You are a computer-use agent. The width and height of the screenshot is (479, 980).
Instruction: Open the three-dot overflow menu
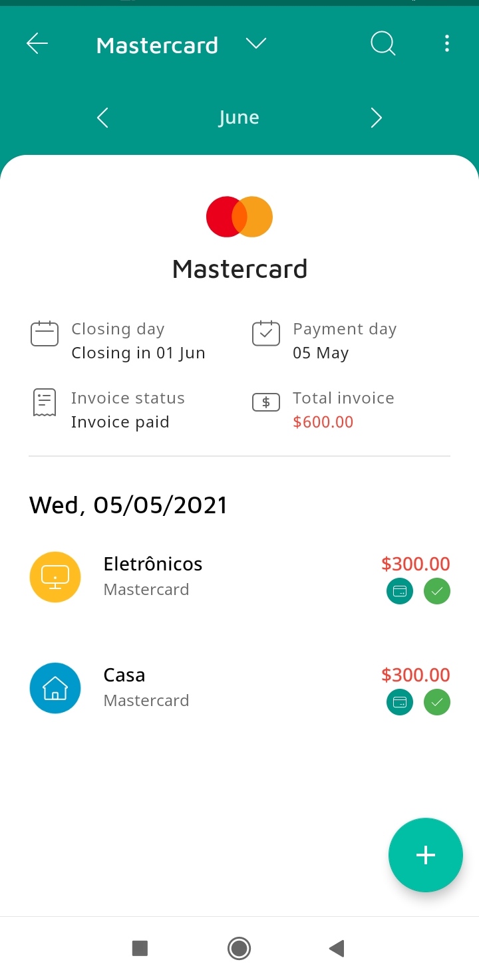coord(446,44)
